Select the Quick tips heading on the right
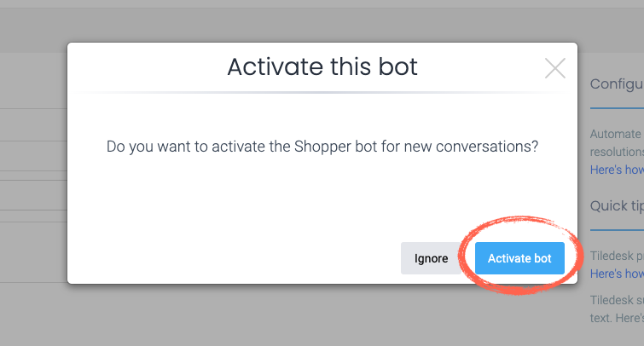 click(617, 206)
